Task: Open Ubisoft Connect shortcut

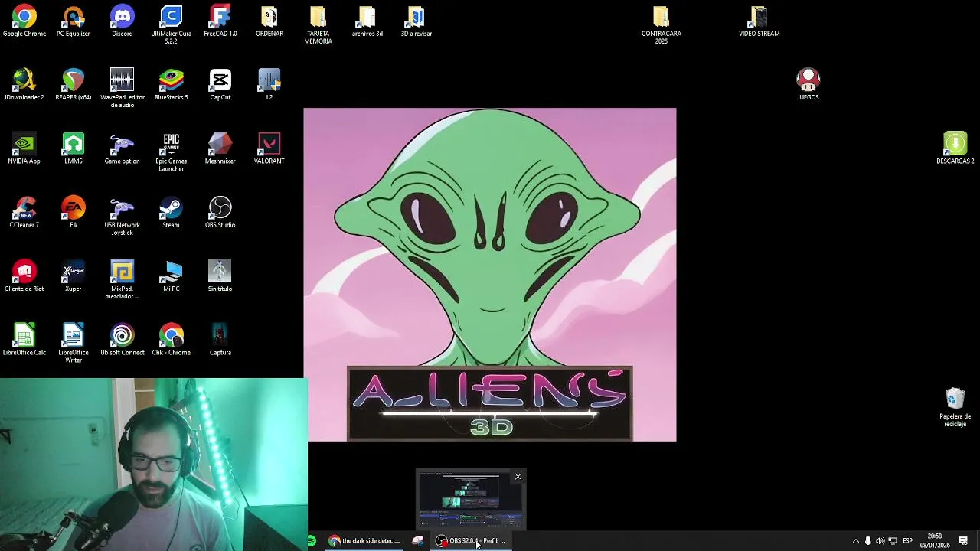Action: coord(122,340)
